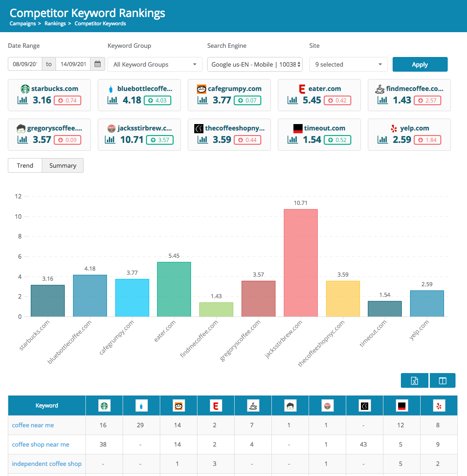Expand the Site dropdown showing 9 selected

(x=349, y=64)
